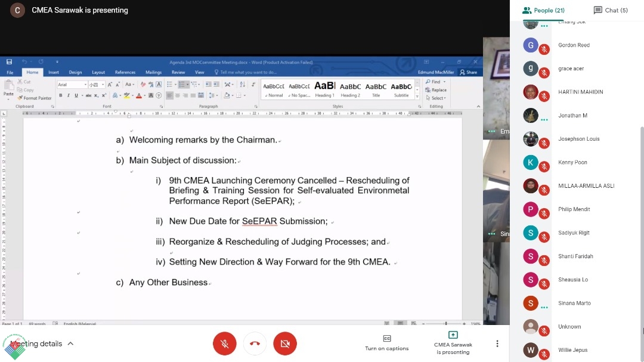Image resolution: width=644 pixels, height=362 pixels.
Task: Click the Cut command in Clipboard group
Action: click(24, 82)
